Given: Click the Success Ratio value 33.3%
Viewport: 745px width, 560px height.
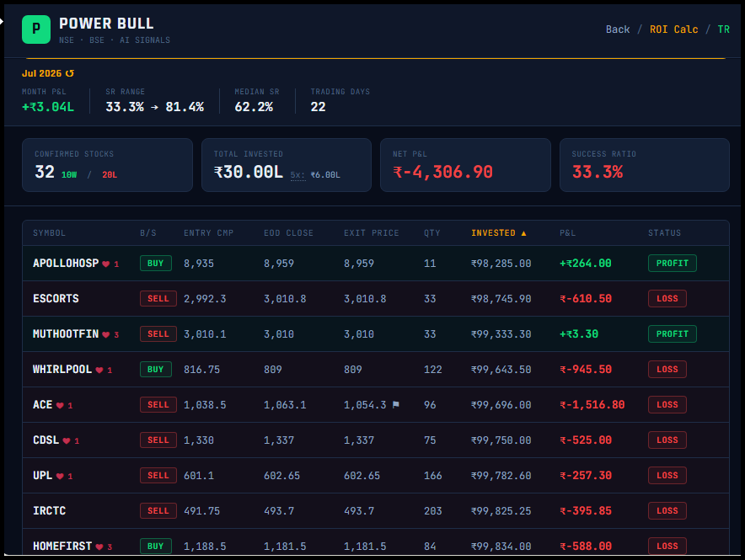Looking at the screenshot, I should pos(598,172).
